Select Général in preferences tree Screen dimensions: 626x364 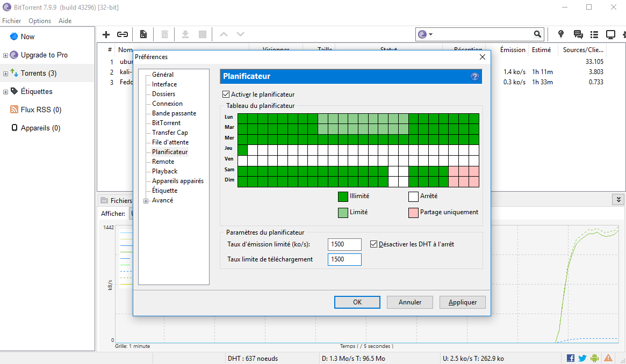click(163, 75)
